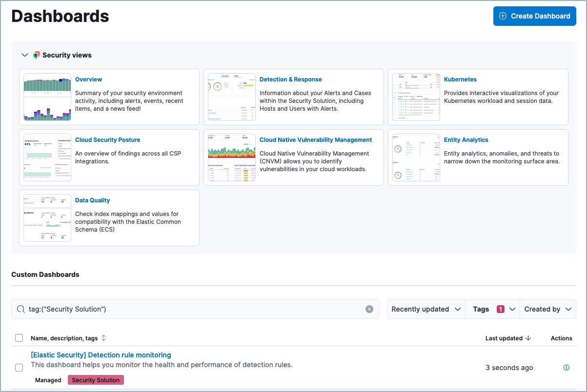Open the Cloud Native Vulnerability Management dashboard
The width and height of the screenshot is (587, 392).
click(x=316, y=139)
